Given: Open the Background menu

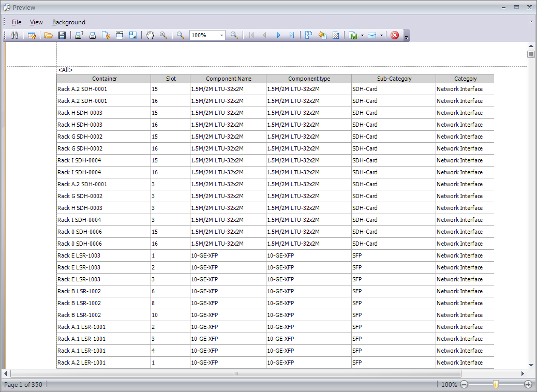Looking at the screenshot, I should (68, 22).
